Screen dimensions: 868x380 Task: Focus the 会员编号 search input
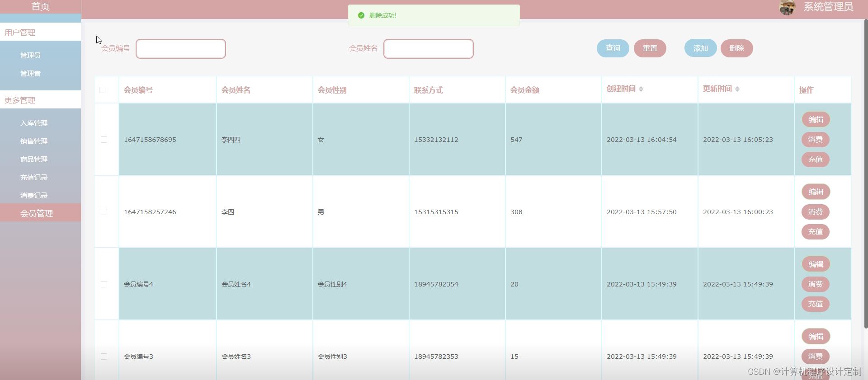[x=181, y=49]
